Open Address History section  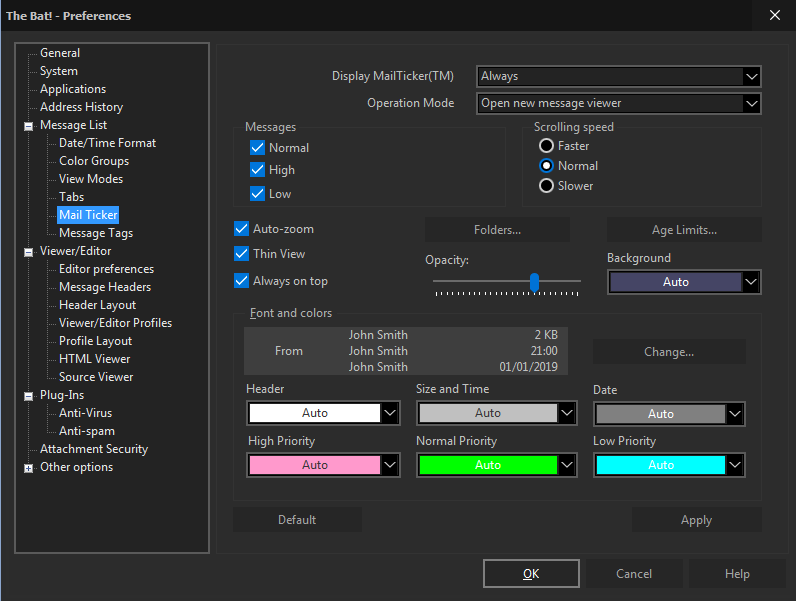click(x=82, y=107)
